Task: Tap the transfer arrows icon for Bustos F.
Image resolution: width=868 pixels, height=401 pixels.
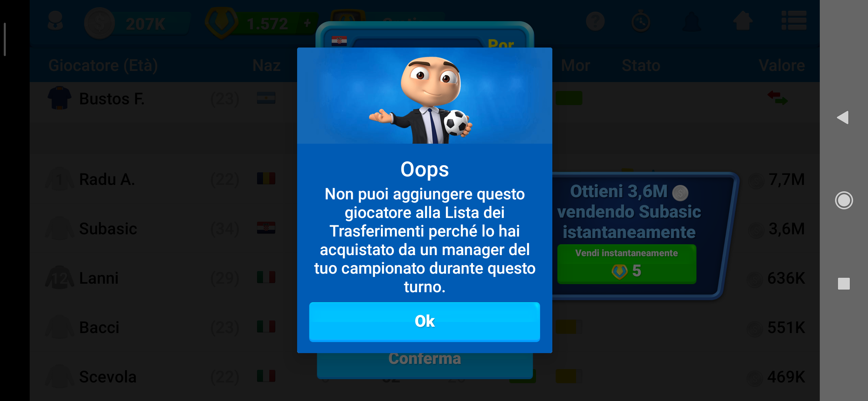Action: (x=777, y=98)
